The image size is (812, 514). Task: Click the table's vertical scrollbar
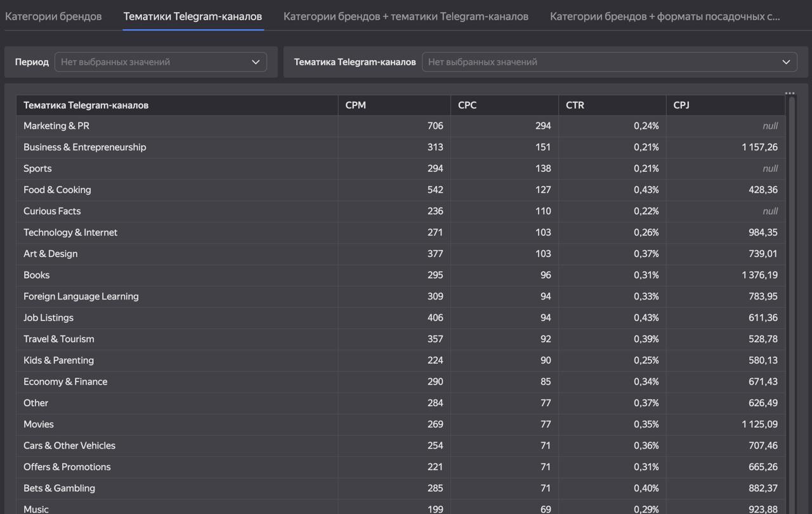pos(791,305)
